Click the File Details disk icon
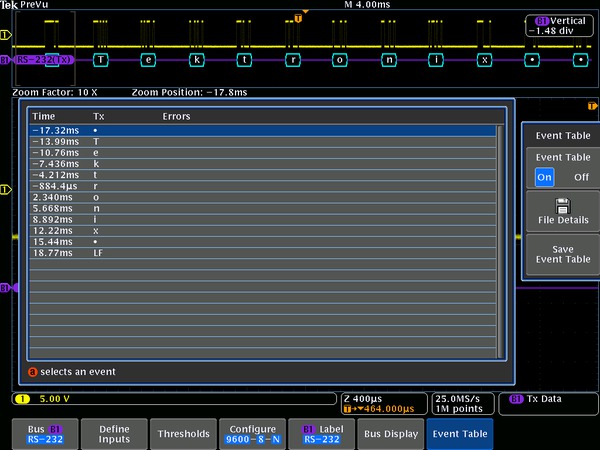 click(563, 204)
